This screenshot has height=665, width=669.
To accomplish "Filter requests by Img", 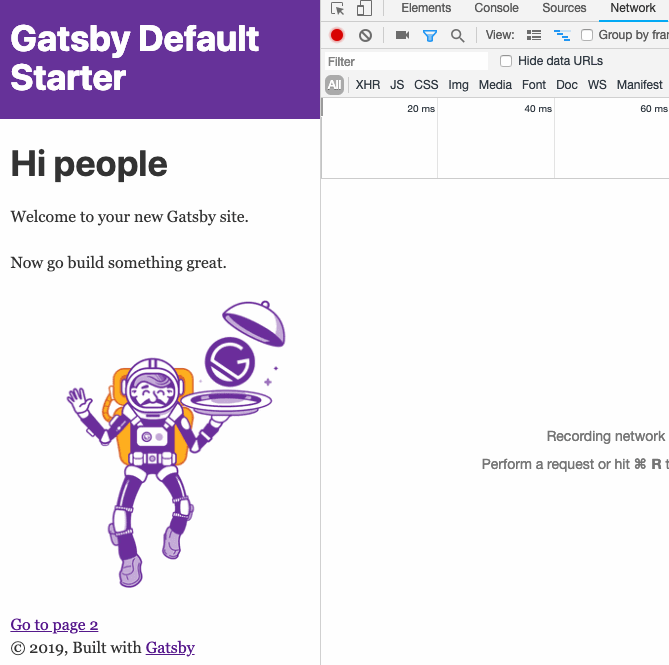I will [458, 85].
